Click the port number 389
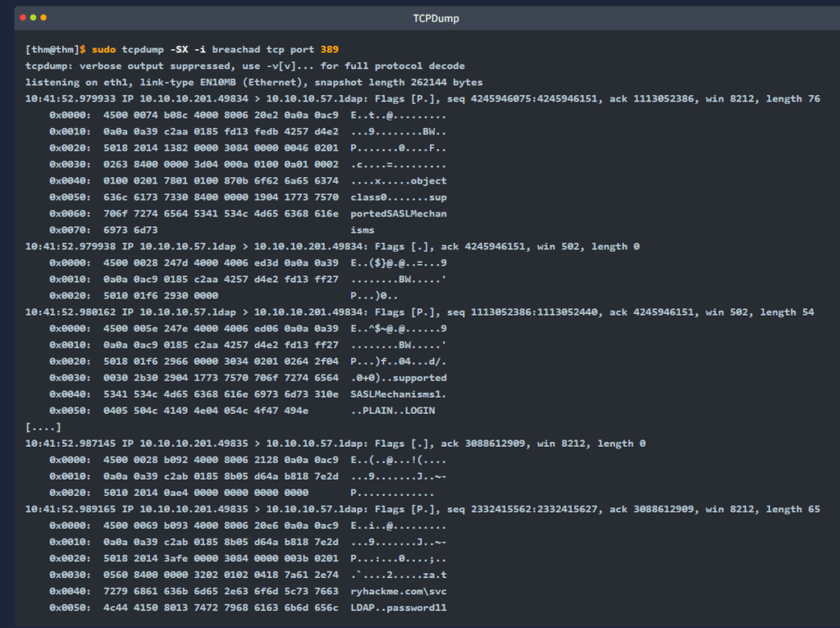The height and width of the screenshot is (628, 840). (330, 49)
